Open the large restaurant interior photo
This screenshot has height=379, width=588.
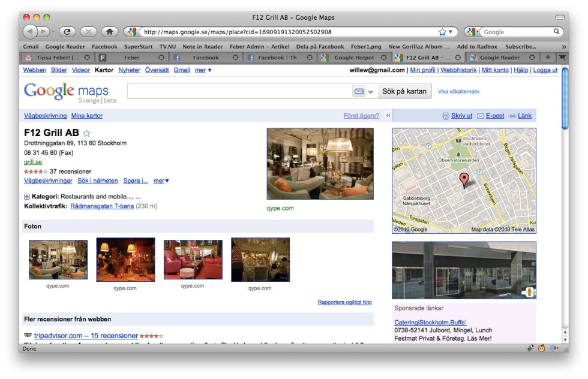[x=320, y=164]
